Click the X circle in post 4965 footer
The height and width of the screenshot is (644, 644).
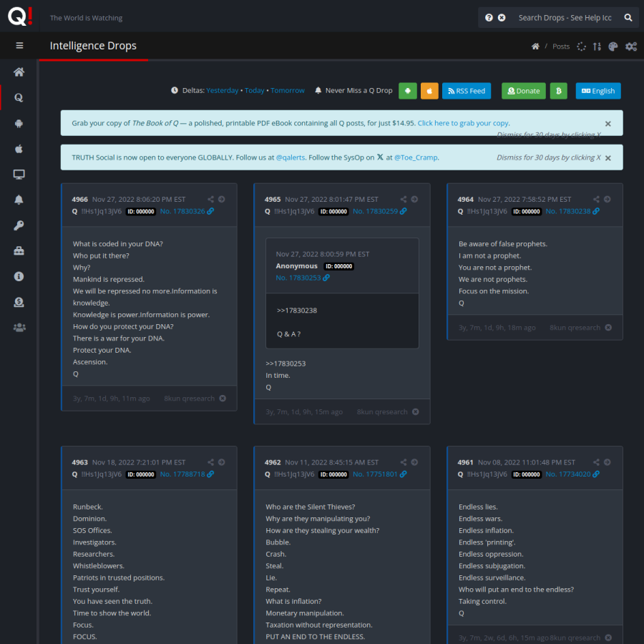click(416, 411)
